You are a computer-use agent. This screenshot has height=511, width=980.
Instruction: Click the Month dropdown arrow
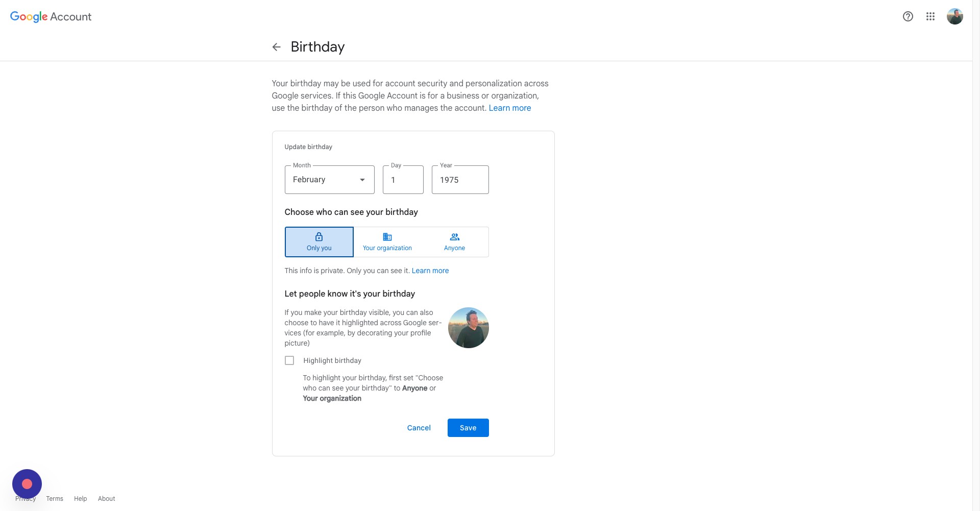tap(362, 180)
